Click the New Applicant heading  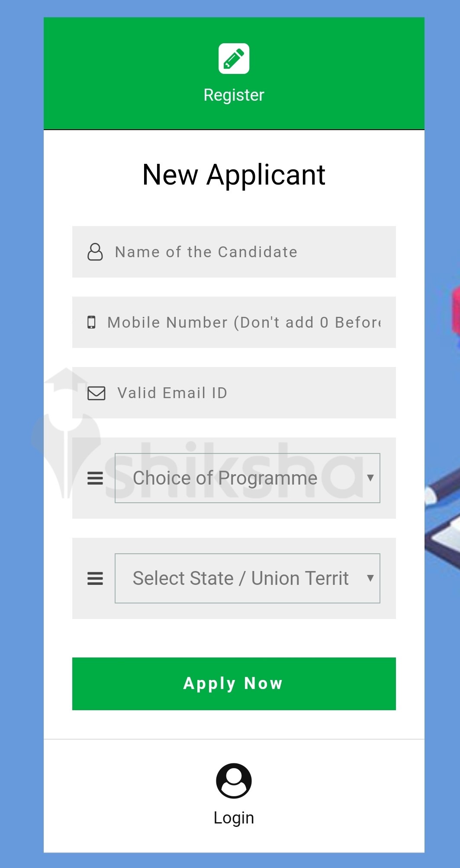coord(234,174)
